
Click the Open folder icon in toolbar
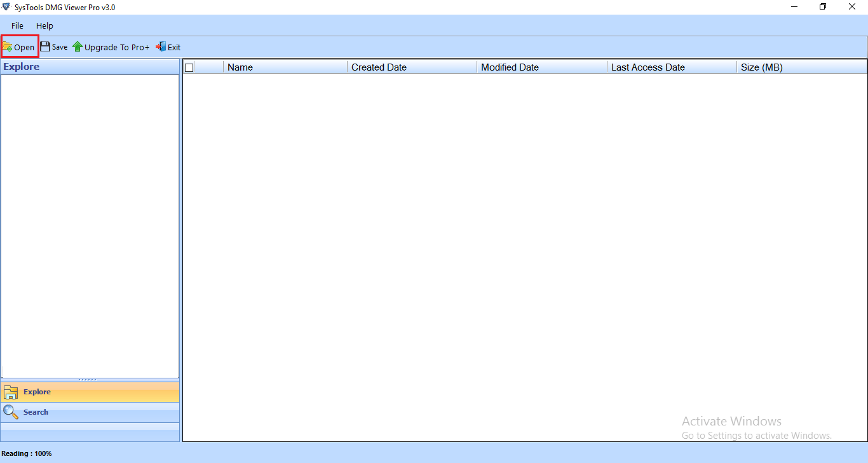point(8,47)
